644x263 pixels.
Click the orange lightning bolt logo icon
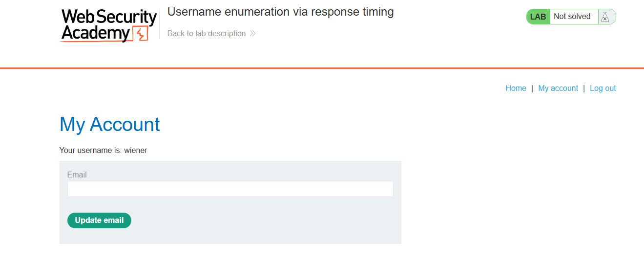tap(141, 35)
